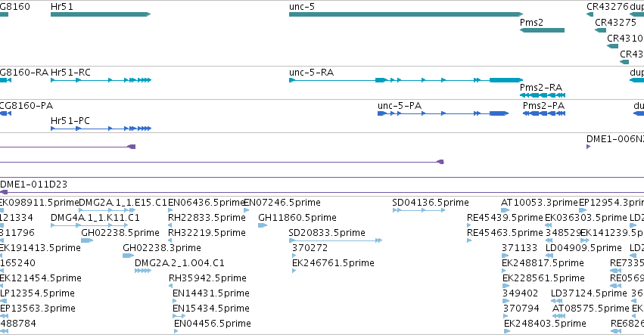This screenshot has width=644, height=335.
Task: Select the unc-5 gene span
Action: (406, 14)
